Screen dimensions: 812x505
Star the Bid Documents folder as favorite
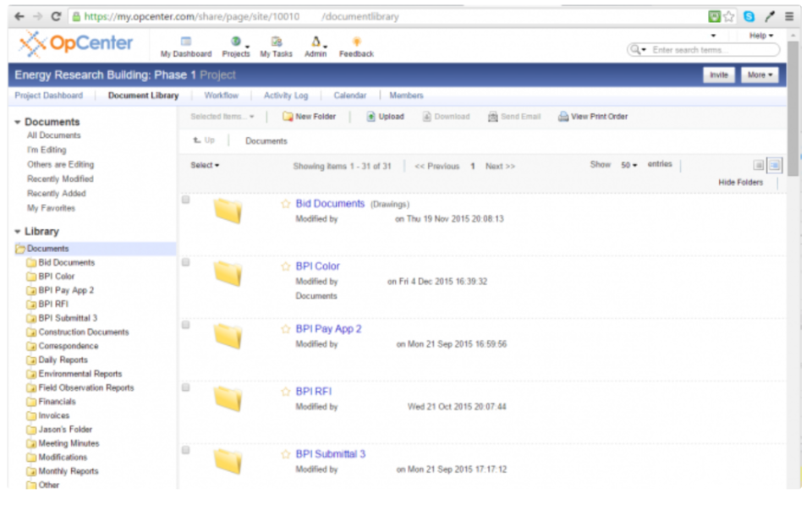click(286, 204)
